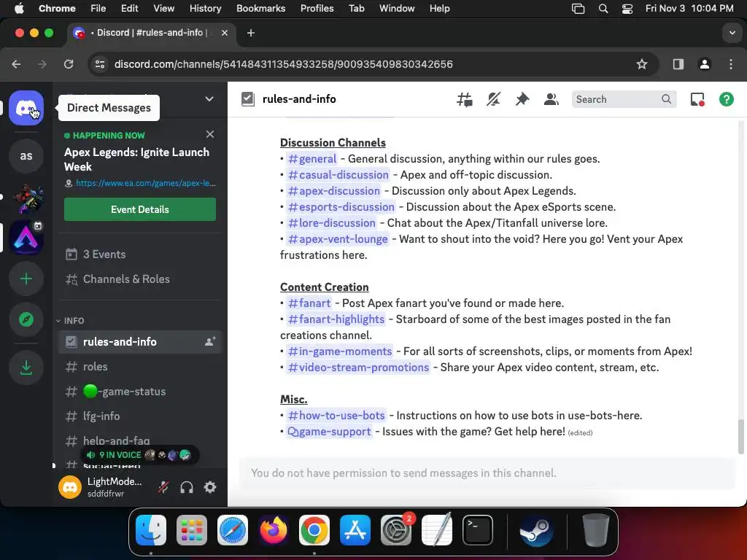
Task: Select the roles channel in sidebar
Action: pyautogui.click(x=140, y=367)
